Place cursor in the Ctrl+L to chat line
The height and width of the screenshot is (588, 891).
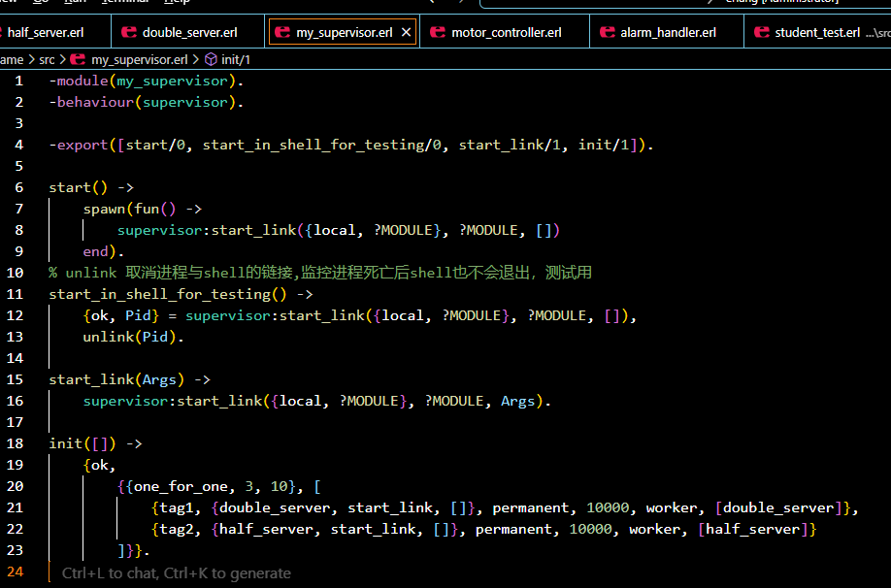(176, 573)
